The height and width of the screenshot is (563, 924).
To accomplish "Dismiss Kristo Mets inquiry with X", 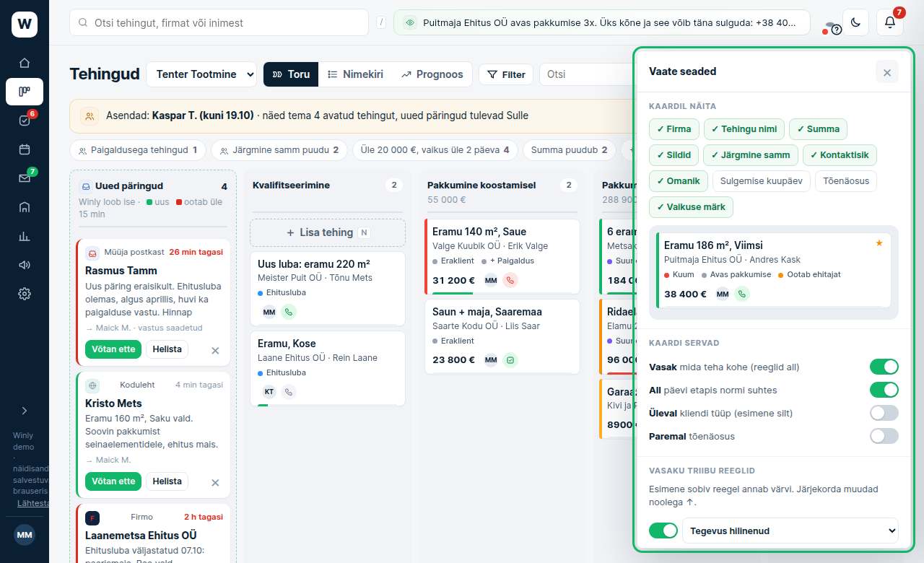I will click(215, 482).
